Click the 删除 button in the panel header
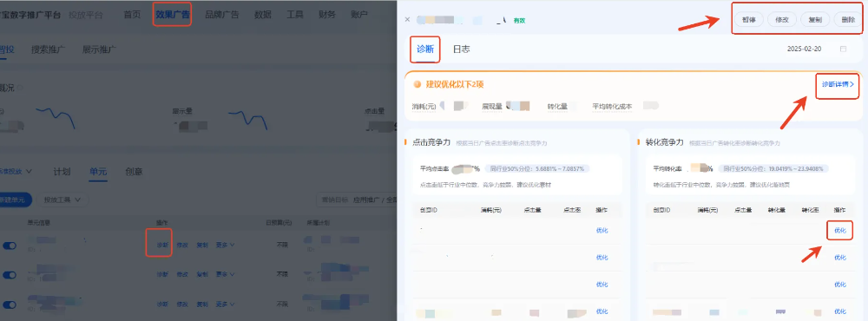Screen dimensions: 868x321 coord(847,19)
